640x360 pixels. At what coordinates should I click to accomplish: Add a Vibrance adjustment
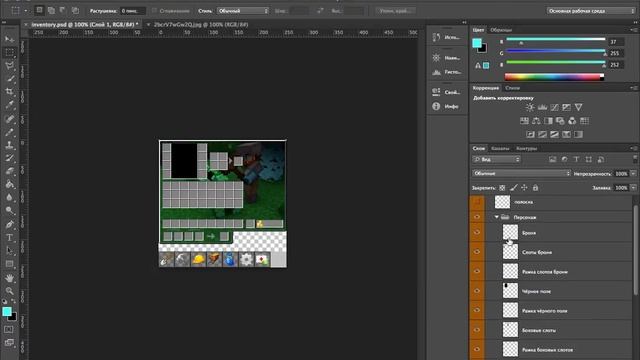[578, 107]
